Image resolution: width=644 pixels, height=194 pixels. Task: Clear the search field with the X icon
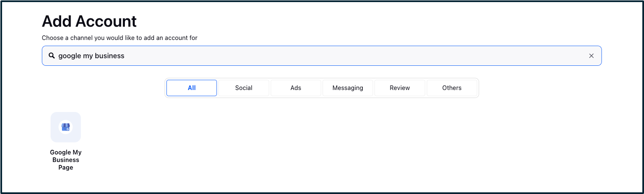point(591,56)
